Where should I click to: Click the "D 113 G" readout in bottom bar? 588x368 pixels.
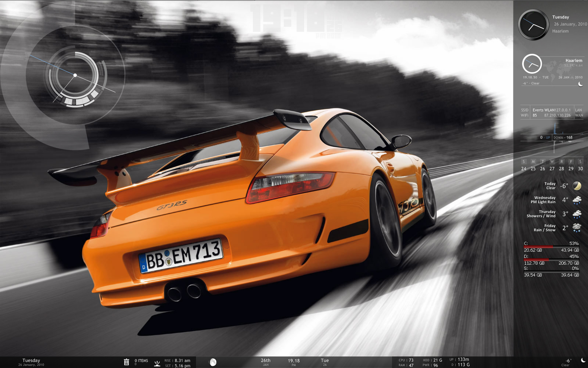tap(461, 364)
